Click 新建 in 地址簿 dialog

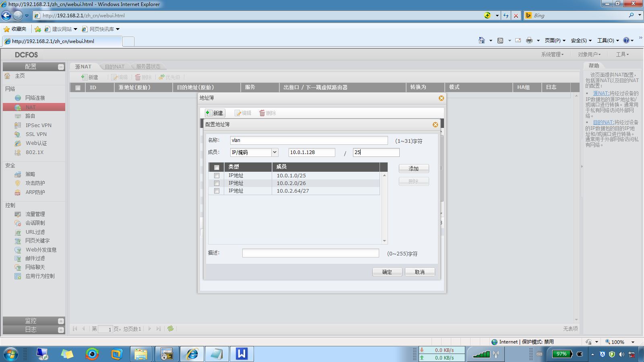tap(215, 113)
